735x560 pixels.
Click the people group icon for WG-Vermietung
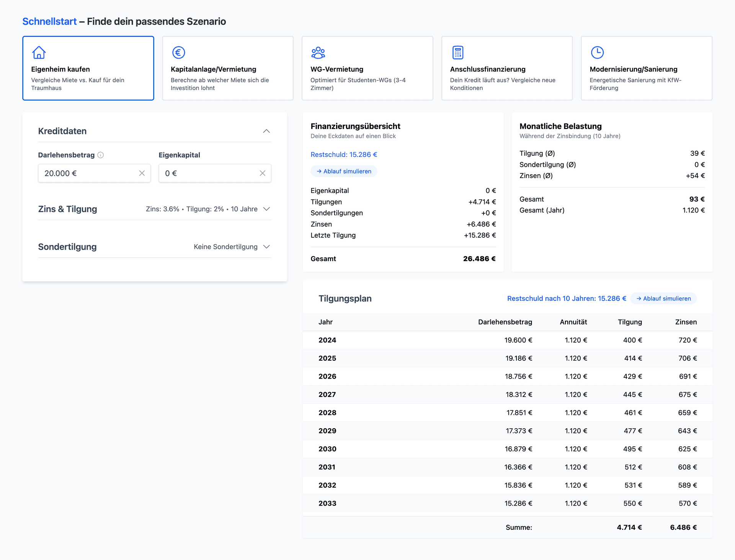318,52
